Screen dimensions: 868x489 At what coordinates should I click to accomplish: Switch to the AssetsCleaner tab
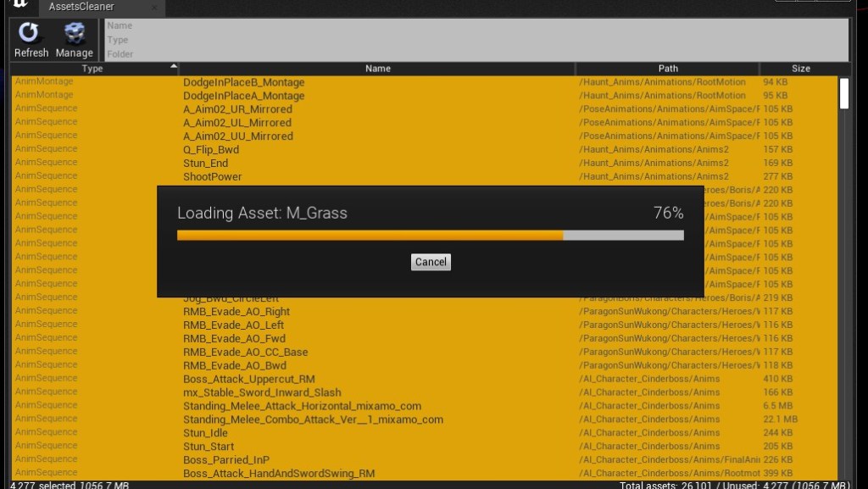pos(81,7)
